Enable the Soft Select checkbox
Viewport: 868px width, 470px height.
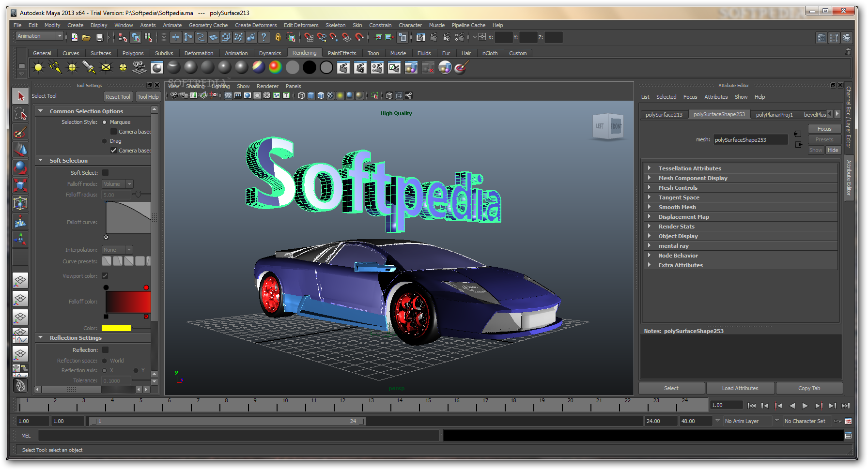pos(105,173)
